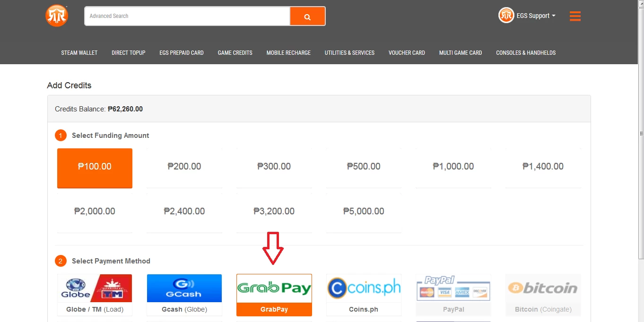
Task: Choose the Coins.ph payment logo
Action: tap(364, 288)
